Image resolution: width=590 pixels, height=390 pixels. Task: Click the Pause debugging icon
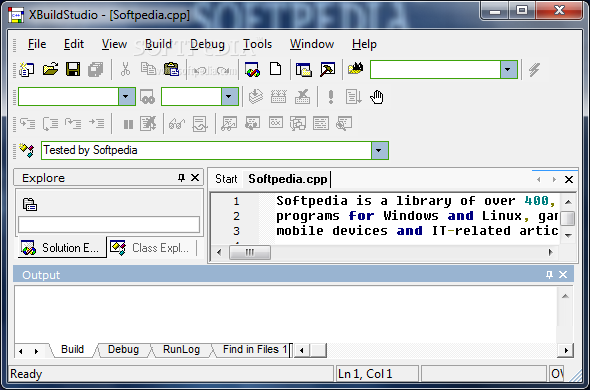pyautogui.click(x=128, y=124)
